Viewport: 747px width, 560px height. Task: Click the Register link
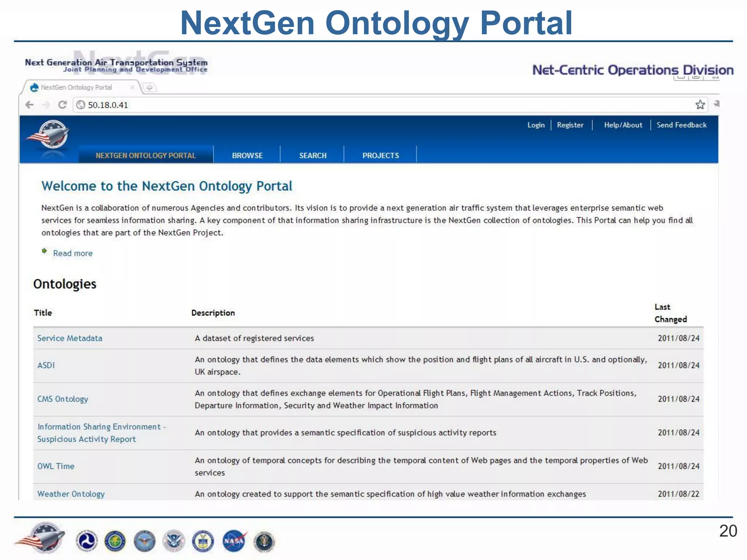[570, 125]
